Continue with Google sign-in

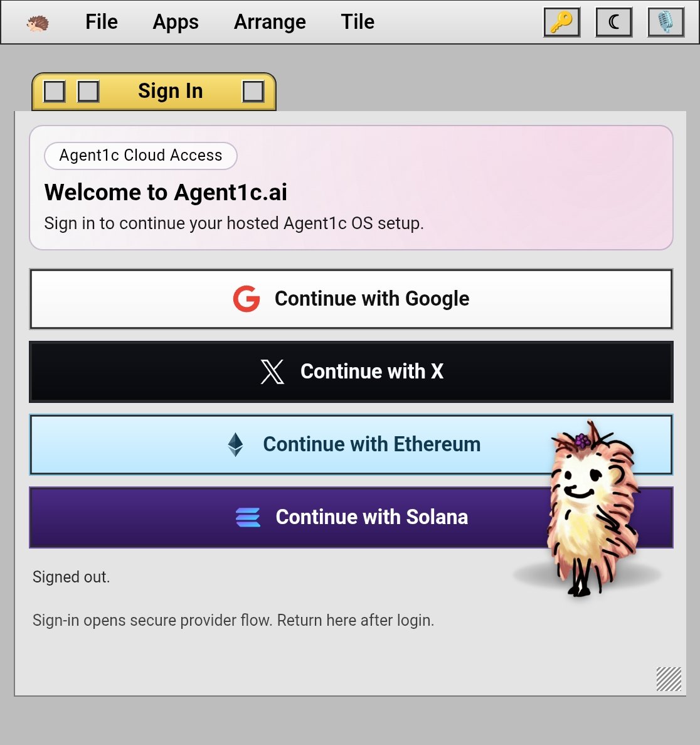click(351, 299)
